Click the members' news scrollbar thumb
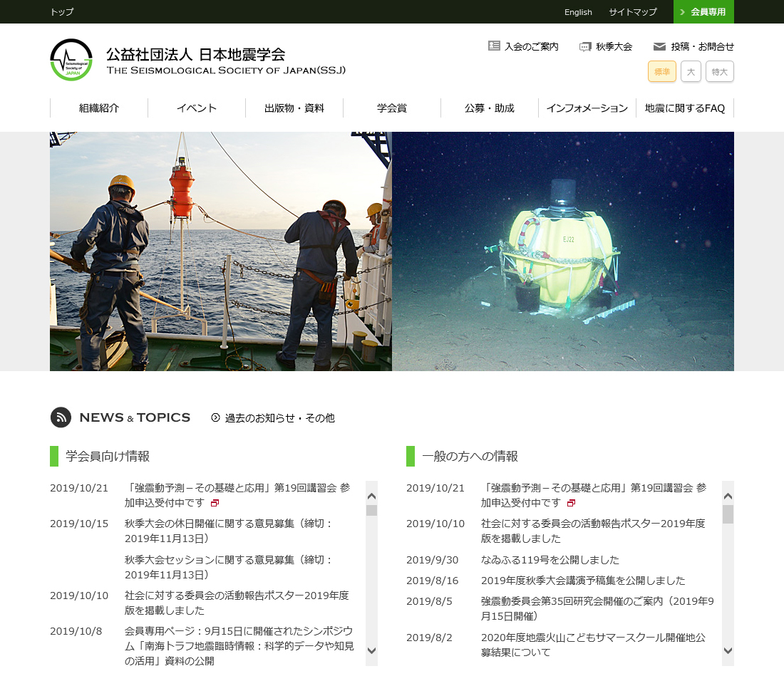Image resolution: width=784 pixels, height=681 pixels. 371,510
